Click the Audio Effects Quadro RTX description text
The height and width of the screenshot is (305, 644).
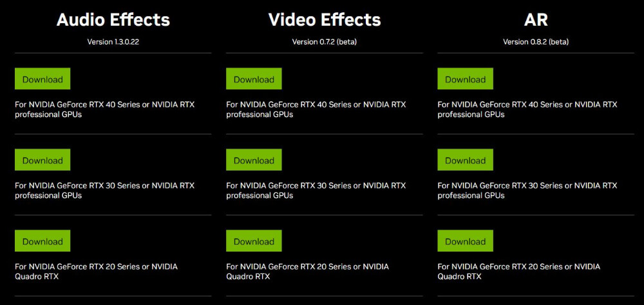pyautogui.click(x=96, y=272)
